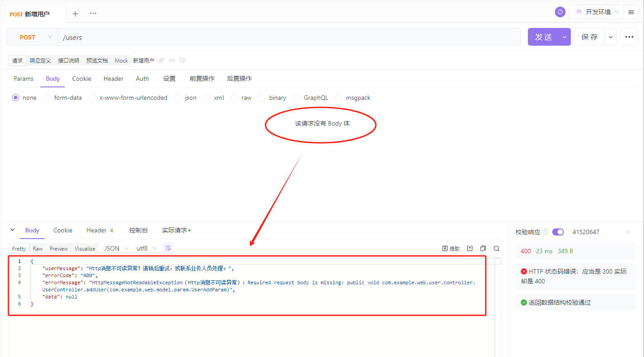The width and height of the screenshot is (644, 357).
Task: Click the 提取 extract button
Action: (x=451, y=248)
